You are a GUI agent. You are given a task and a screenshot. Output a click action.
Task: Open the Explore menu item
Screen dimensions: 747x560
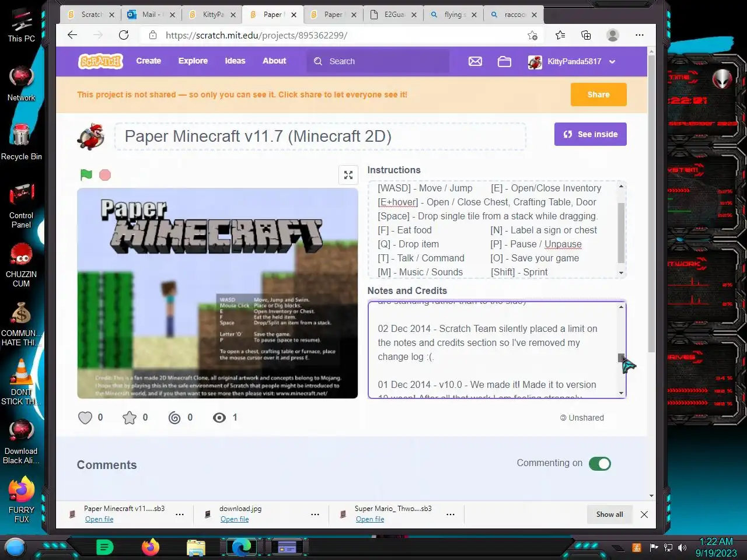coord(193,61)
